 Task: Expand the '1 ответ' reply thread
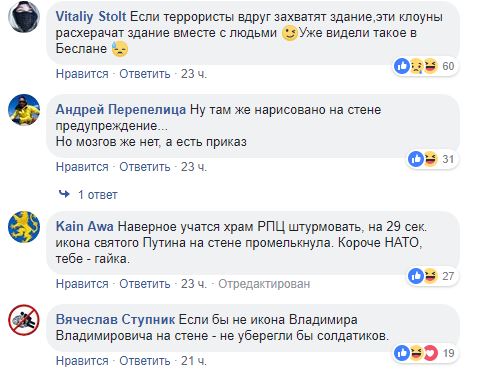click(97, 194)
